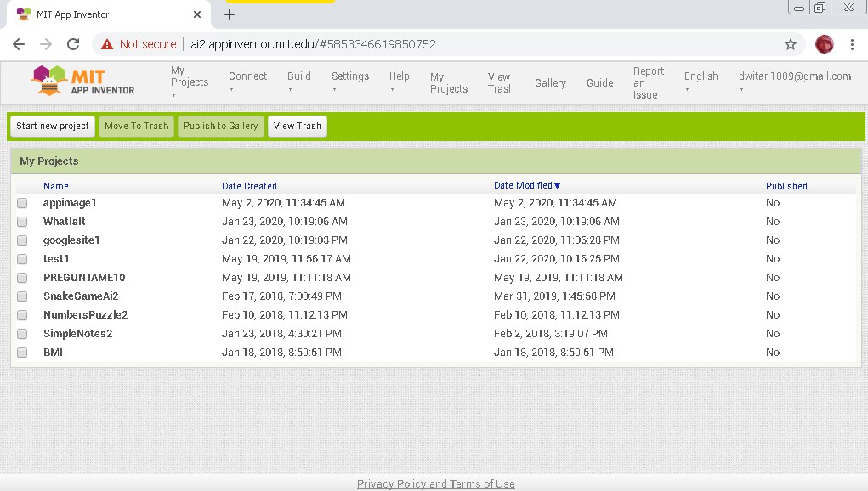Image resolution: width=868 pixels, height=491 pixels.
Task: Click Report an Issue
Action: point(648,83)
